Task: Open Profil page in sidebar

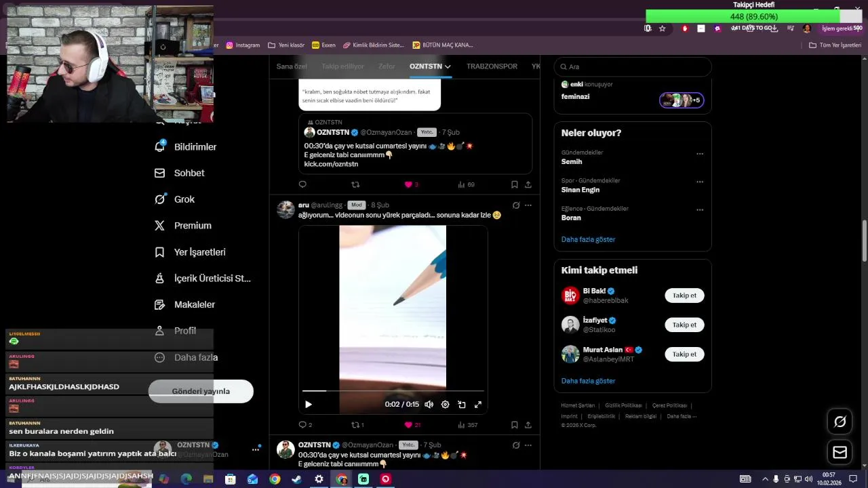Action: 176,331
